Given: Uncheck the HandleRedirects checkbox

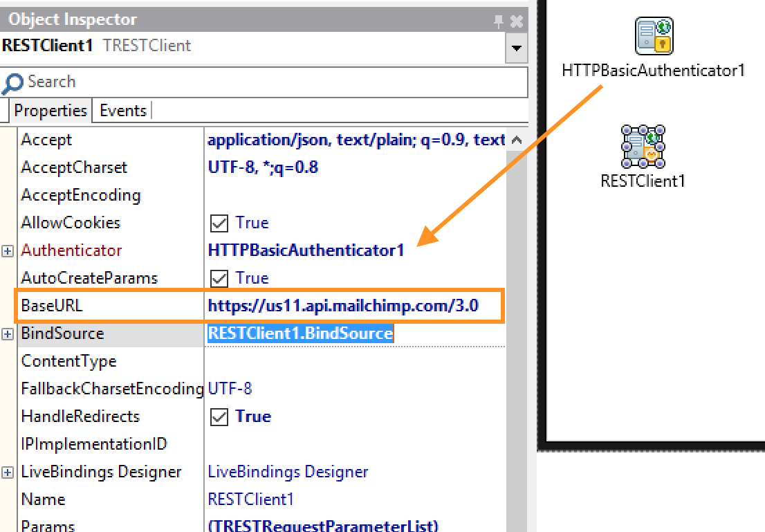Looking at the screenshot, I should tap(219, 417).
